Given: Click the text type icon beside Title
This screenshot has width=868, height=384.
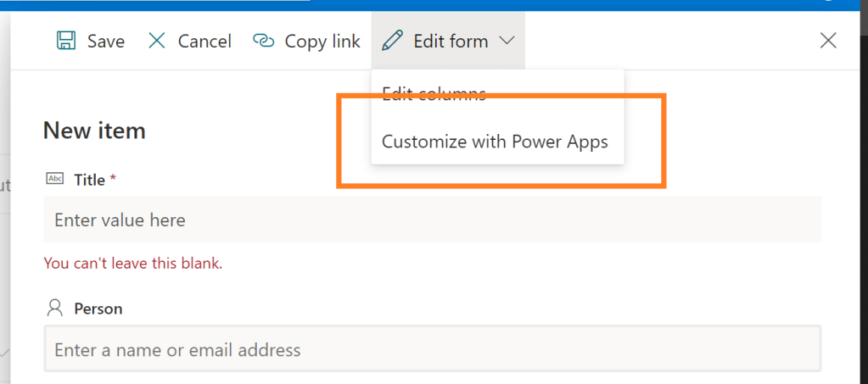Looking at the screenshot, I should coord(55,179).
